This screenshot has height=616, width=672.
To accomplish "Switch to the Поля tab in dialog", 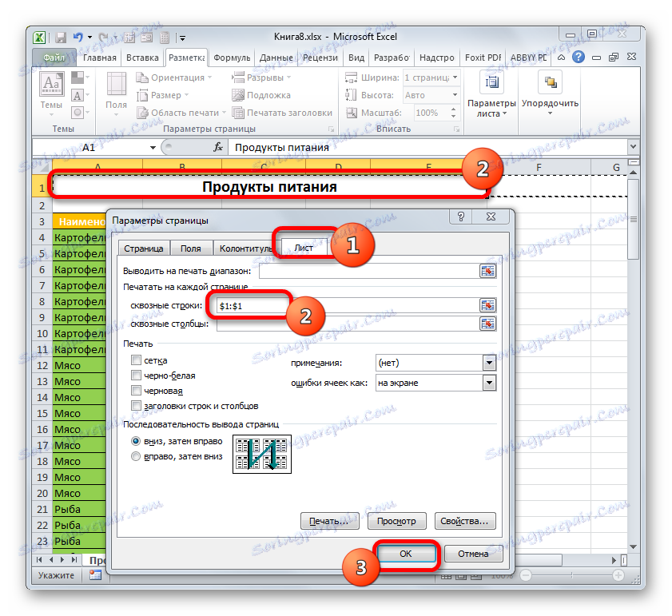I will [191, 248].
